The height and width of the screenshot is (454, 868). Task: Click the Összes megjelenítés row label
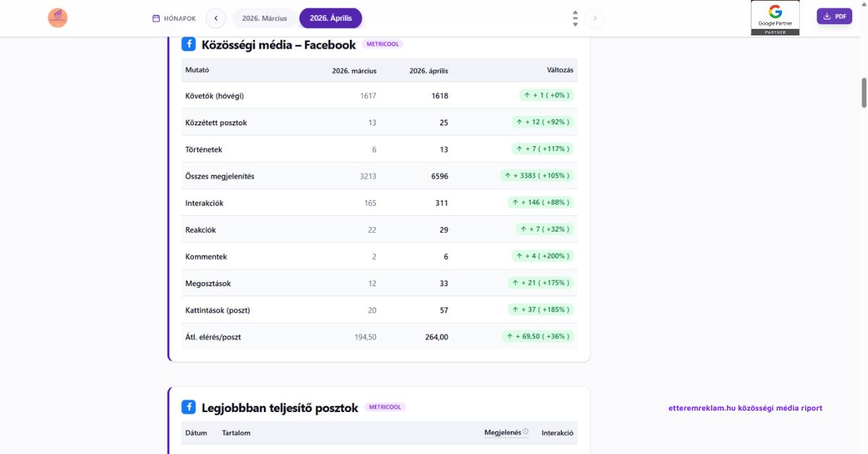(x=220, y=176)
